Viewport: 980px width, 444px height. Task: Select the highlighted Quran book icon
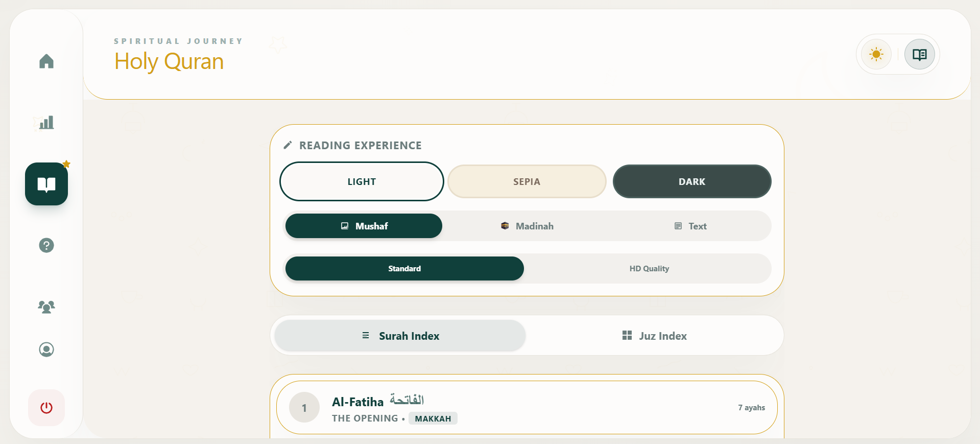coord(46,184)
